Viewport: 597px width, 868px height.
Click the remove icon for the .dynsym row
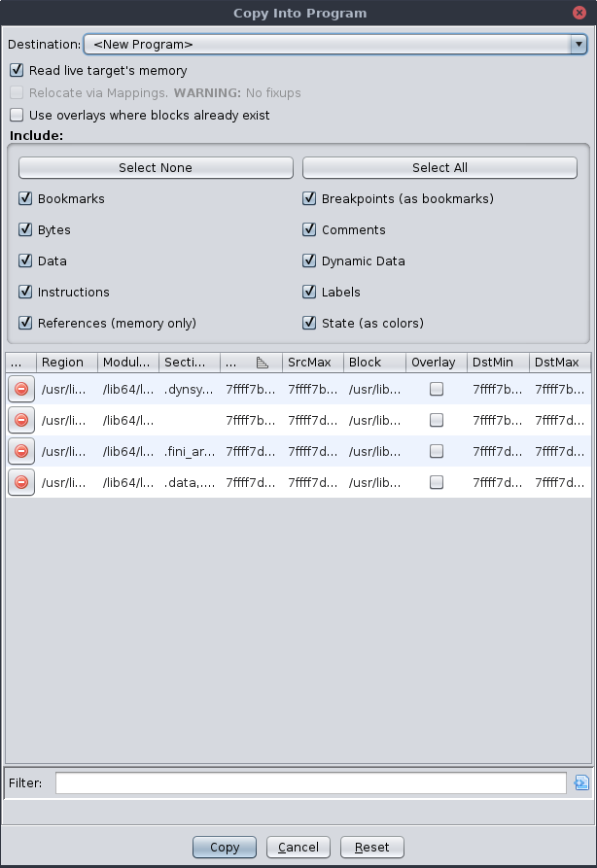point(20,390)
